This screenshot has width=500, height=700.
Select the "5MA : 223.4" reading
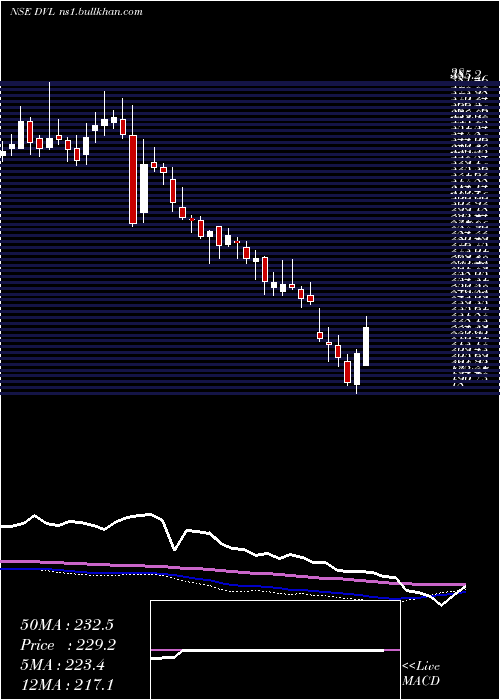62,666
